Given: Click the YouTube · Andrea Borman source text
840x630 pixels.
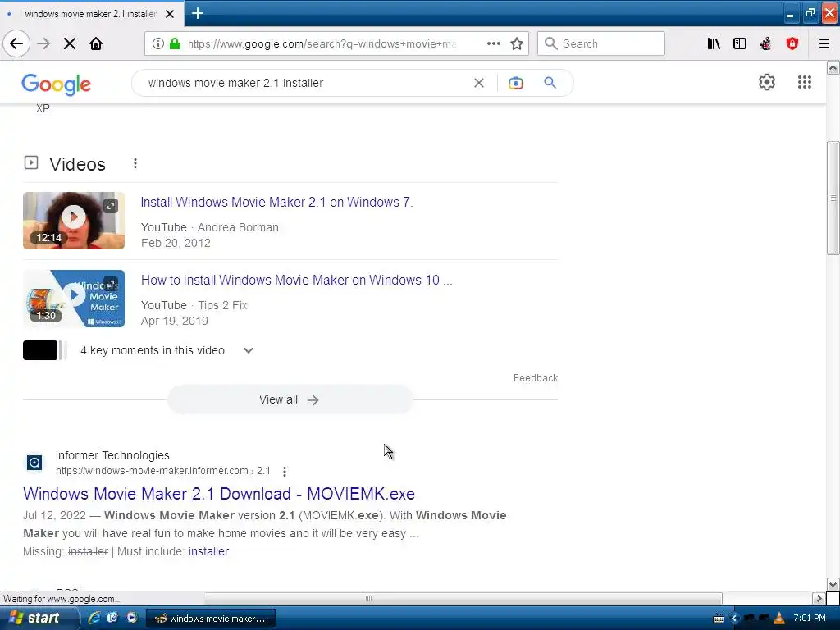Looking at the screenshot, I should pyautogui.click(x=209, y=227).
